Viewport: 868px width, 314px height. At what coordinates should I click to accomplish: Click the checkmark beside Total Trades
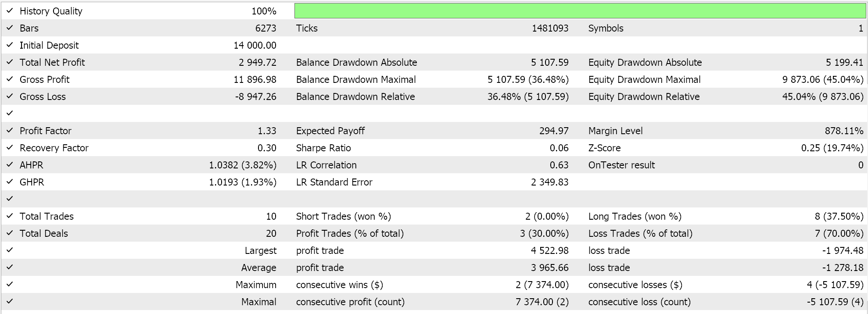[10, 216]
